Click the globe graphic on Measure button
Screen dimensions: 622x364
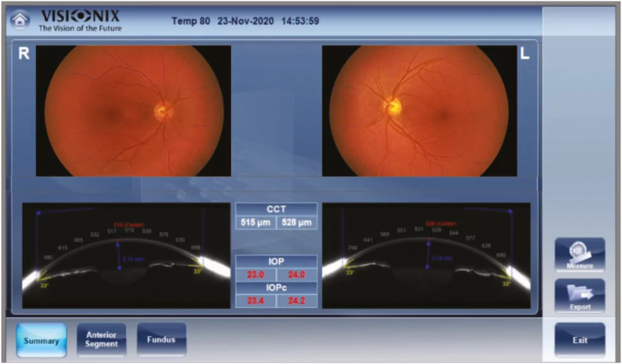coord(578,249)
